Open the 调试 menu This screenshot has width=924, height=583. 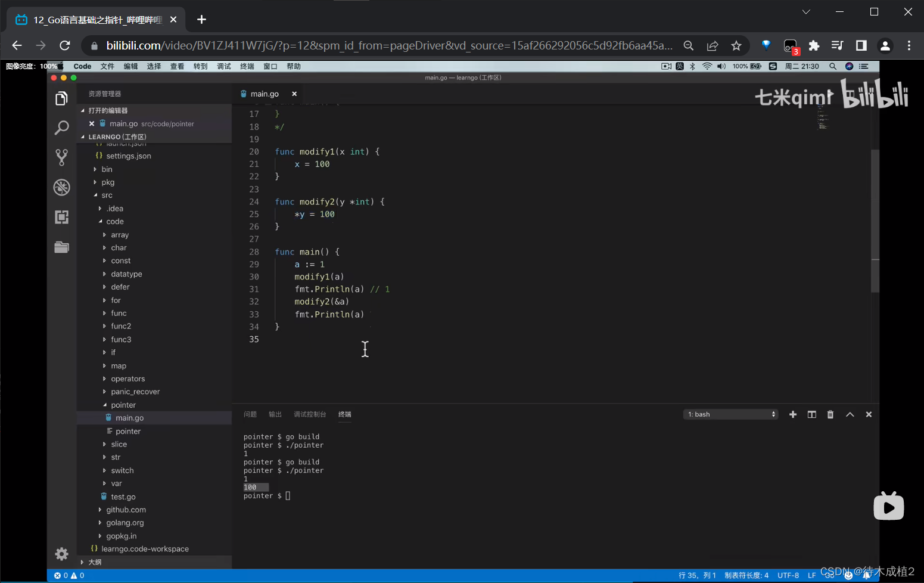point(223,66)
